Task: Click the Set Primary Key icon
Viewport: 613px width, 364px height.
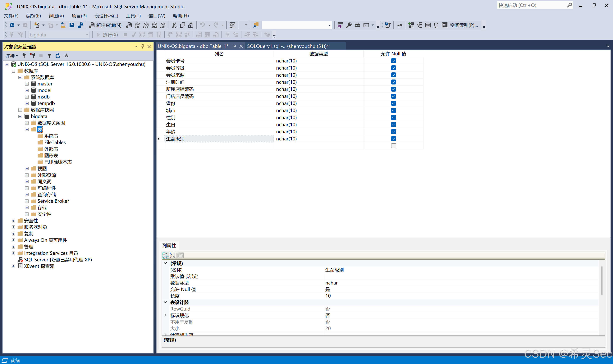Action: (x=399, y=25)
